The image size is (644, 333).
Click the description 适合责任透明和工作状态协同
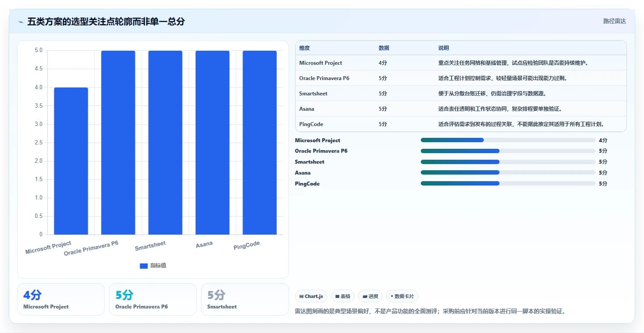click(472, 109)
